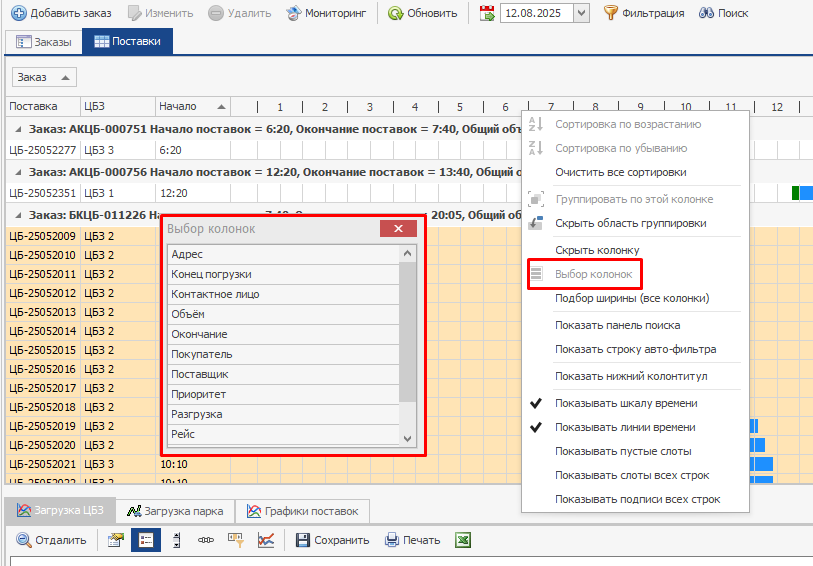Enable Показывать пустые слоты
The width and height of the screenshot is (813, 566).
(x=622, y=451)
